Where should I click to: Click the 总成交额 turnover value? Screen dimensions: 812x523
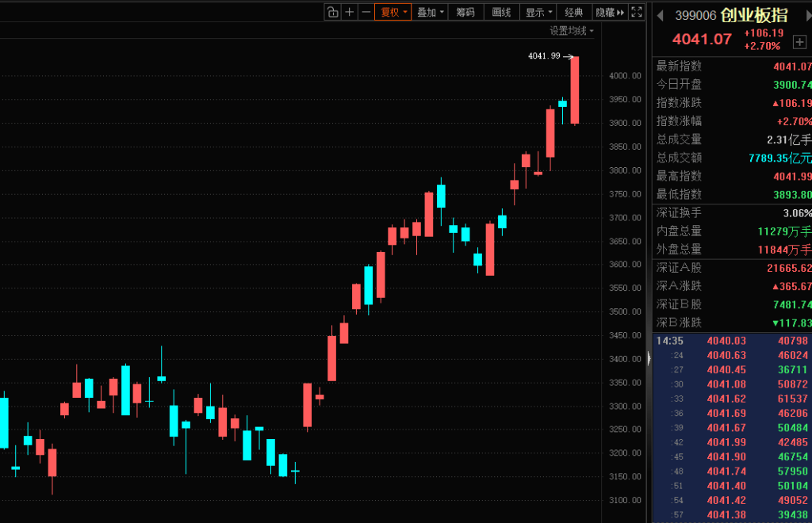click(780, 158)
